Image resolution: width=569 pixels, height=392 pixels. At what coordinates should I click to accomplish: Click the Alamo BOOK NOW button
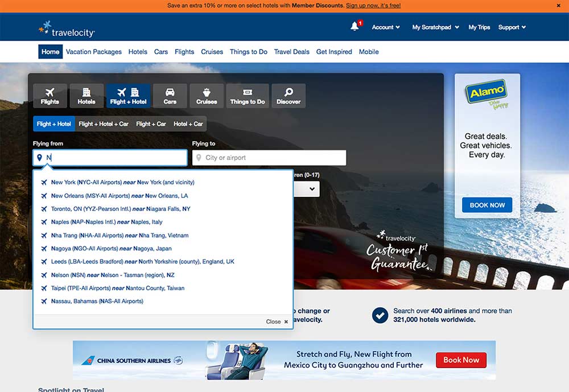(487, 205)
